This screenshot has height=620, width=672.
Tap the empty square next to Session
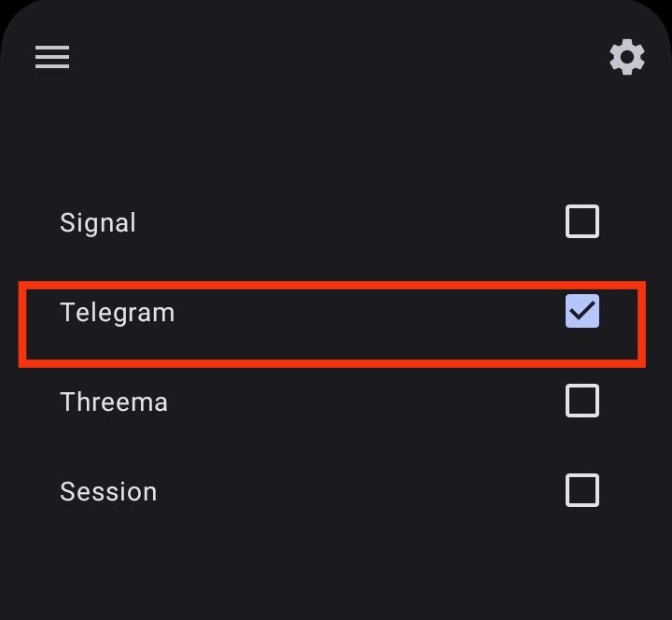tap(582, 490)
